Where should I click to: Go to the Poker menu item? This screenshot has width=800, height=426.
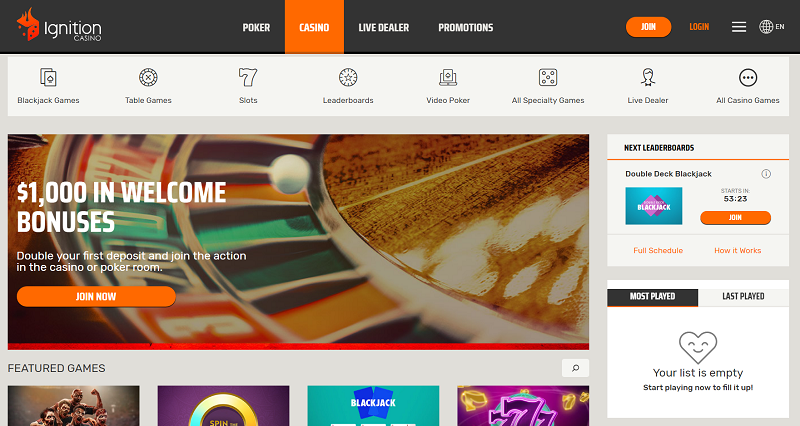coord(256,28)
